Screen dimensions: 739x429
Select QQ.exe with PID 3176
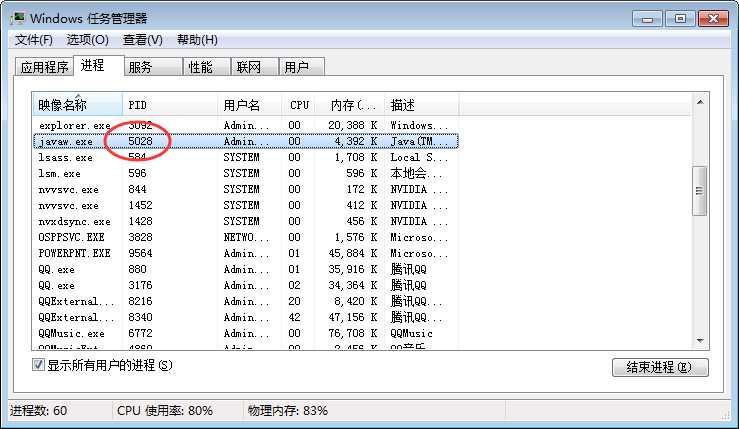point(246,286)
